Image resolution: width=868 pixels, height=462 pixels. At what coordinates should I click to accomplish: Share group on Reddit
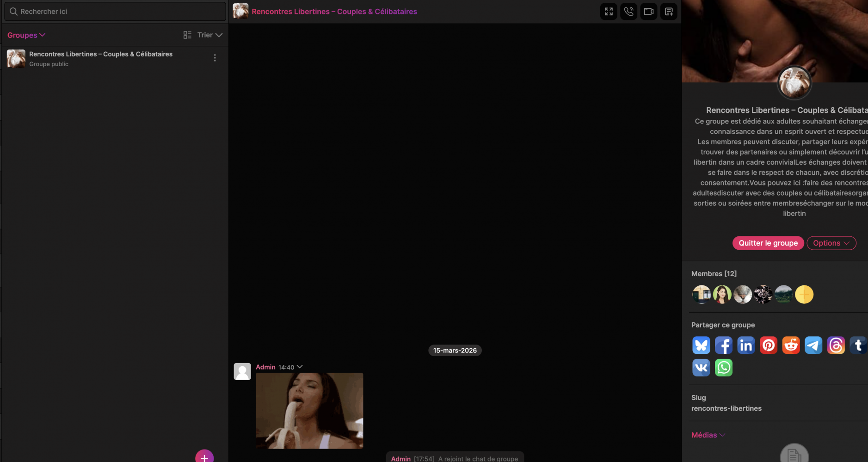point(791,345)
